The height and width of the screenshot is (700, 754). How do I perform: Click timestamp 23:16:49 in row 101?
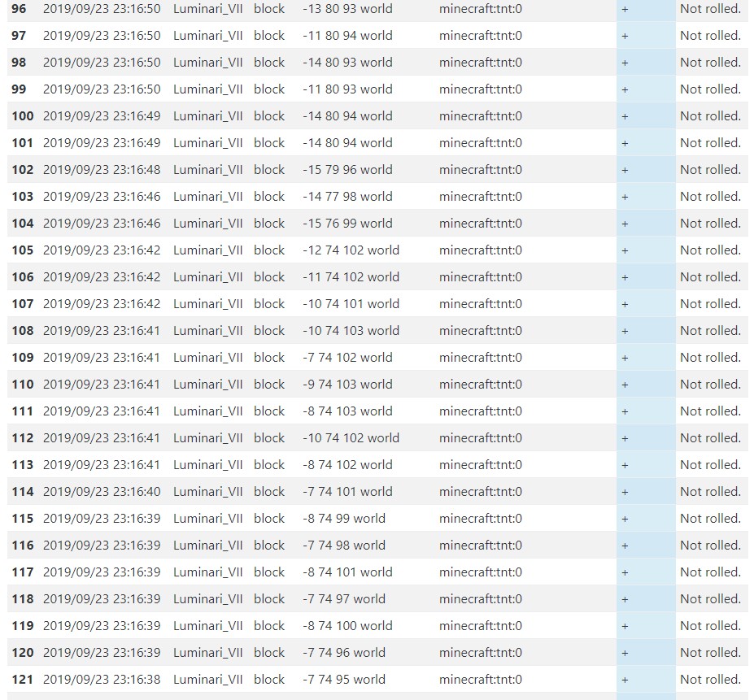pos(102,143)
